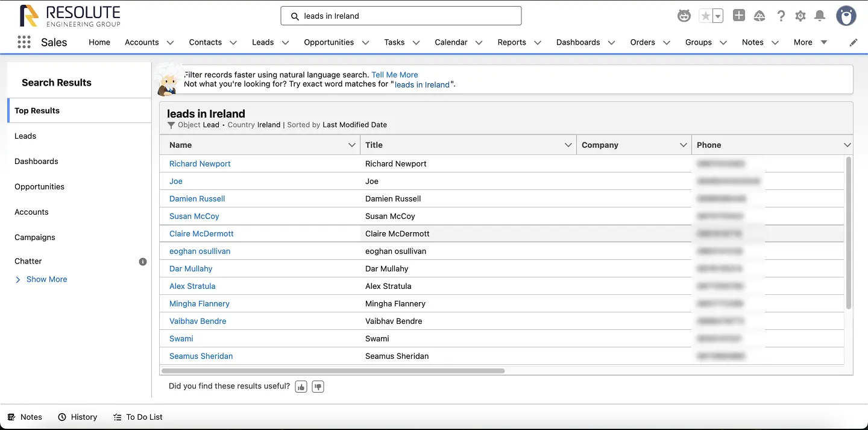The image size is (868, 430).
Task: Open the Claire McDermott lead link
Action: pyautogui.click(x=201, y=233)
